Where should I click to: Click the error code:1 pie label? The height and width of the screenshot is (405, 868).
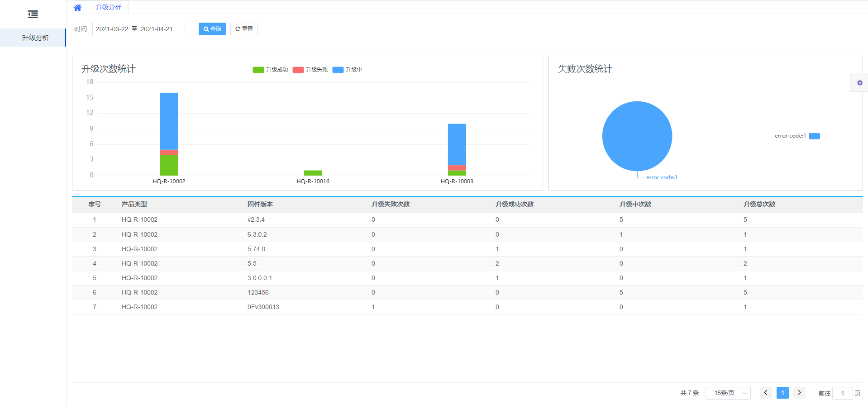[x=662, y=177]
